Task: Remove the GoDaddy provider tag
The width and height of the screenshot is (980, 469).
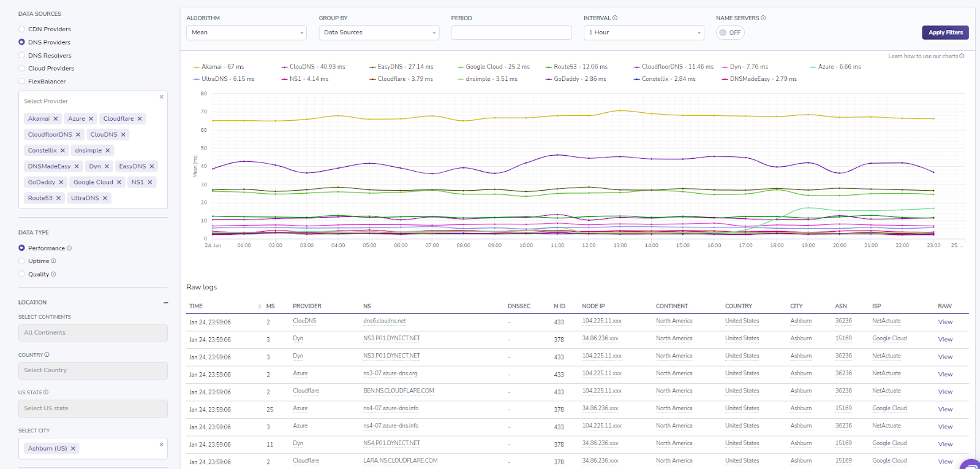Action: [61, 183]
